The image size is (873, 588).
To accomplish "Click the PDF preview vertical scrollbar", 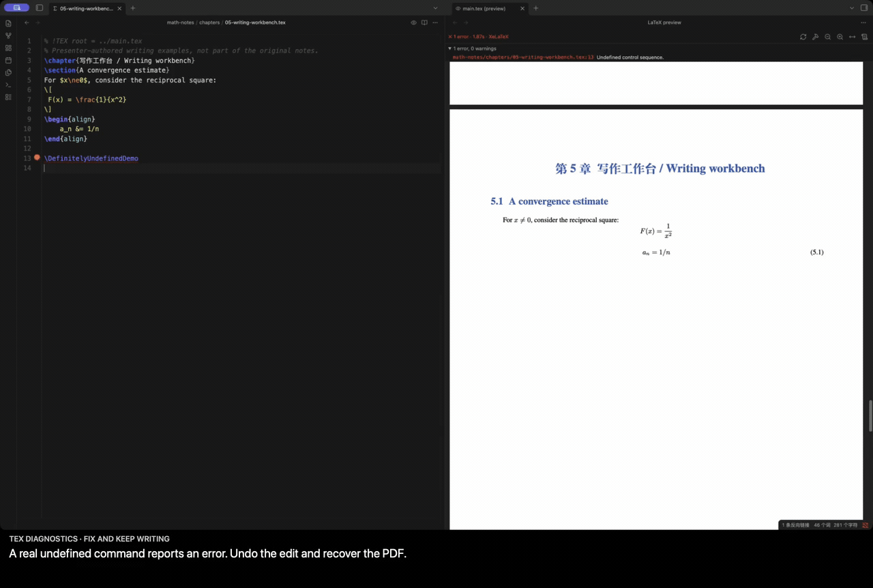I will point(870,416).
